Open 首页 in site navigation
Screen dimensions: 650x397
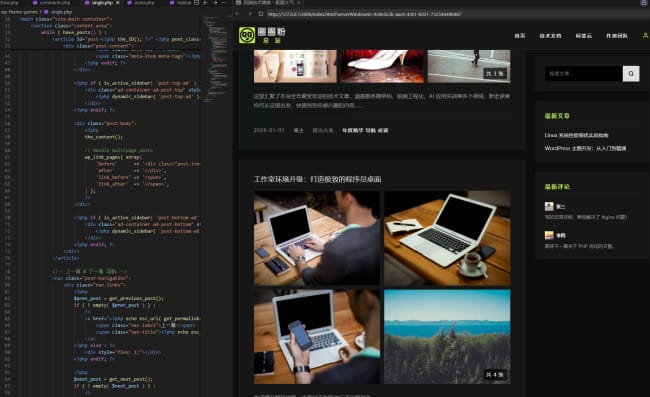pos(520,36)
